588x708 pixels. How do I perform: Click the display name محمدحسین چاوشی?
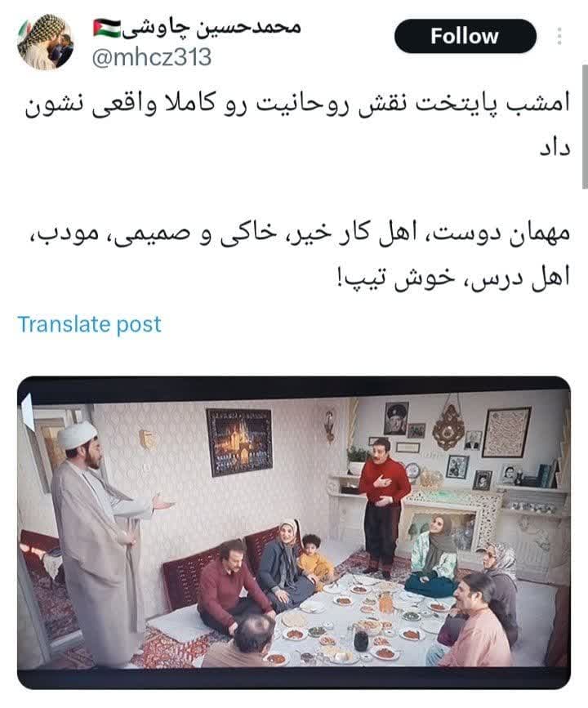[x=212, y=27]
